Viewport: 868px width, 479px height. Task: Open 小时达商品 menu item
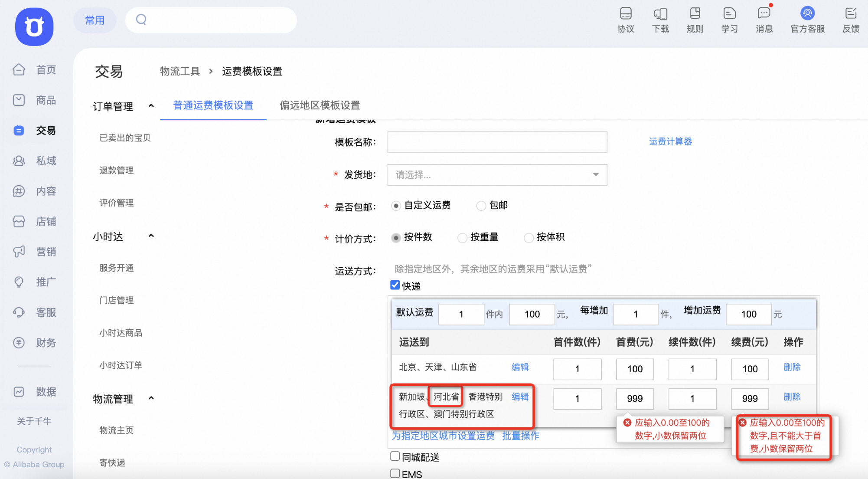coord(121,333)
